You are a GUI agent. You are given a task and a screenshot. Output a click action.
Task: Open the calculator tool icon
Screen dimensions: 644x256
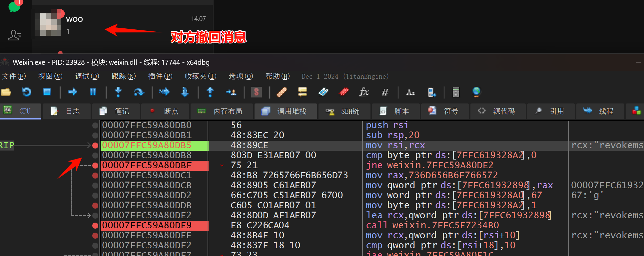click(x=456, y=92)
